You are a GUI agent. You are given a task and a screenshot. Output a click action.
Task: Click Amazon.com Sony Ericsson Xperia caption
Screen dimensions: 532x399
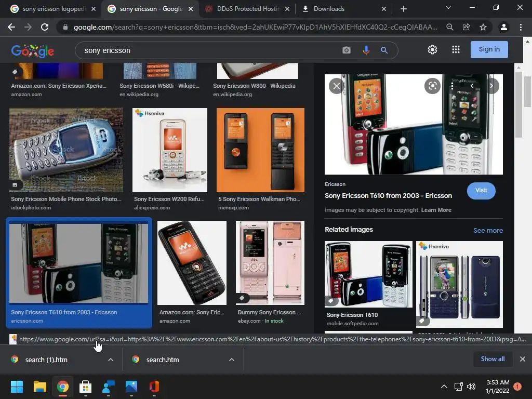(x=59, y=86)
